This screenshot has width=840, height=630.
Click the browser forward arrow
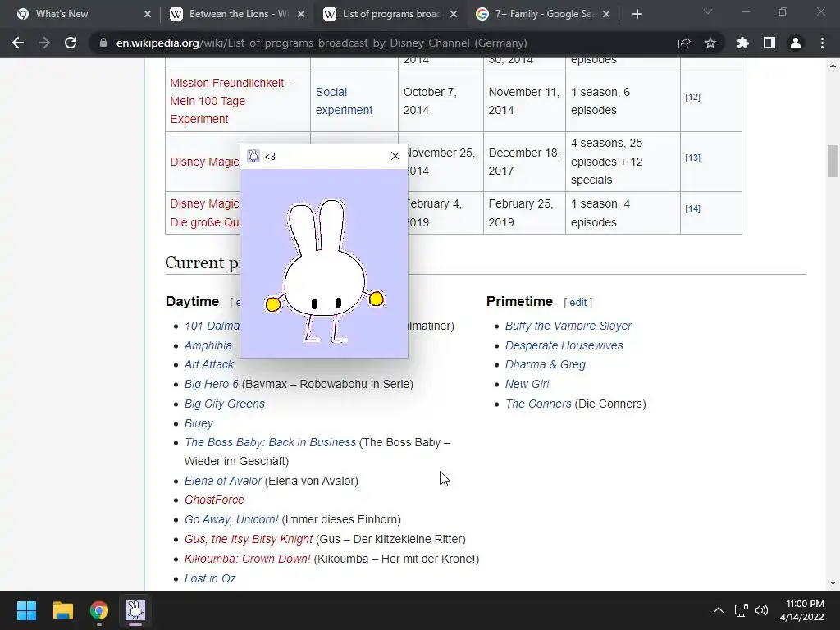tap(44, 43)
